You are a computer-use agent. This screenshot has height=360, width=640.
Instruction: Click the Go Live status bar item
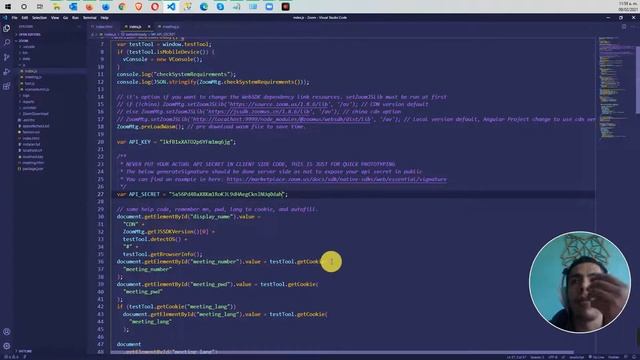(x=597, y=357)
